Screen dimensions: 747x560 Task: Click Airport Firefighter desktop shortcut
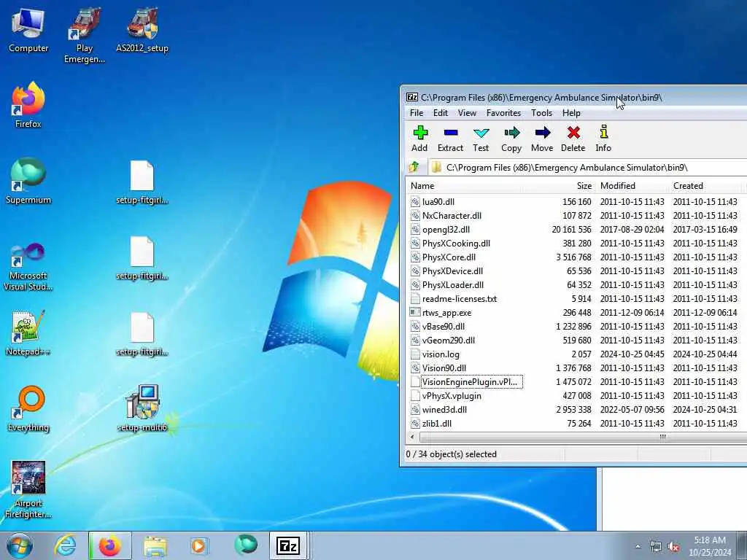pos(28,490)
